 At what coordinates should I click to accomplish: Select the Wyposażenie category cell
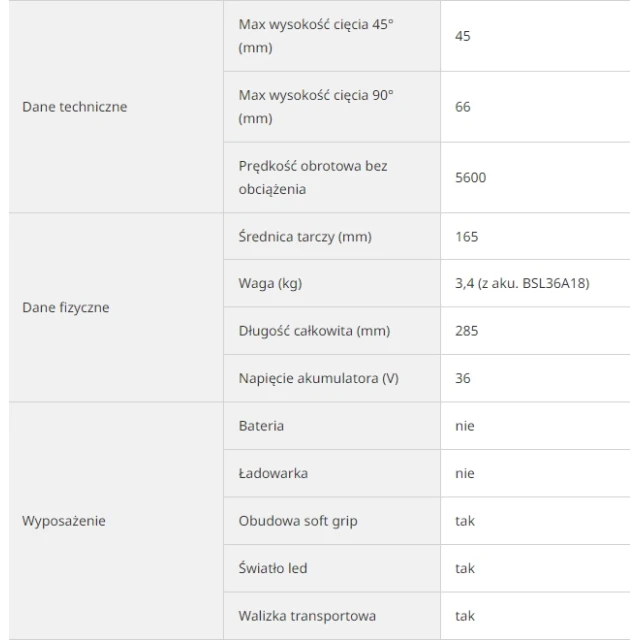[x=116, y=521]
